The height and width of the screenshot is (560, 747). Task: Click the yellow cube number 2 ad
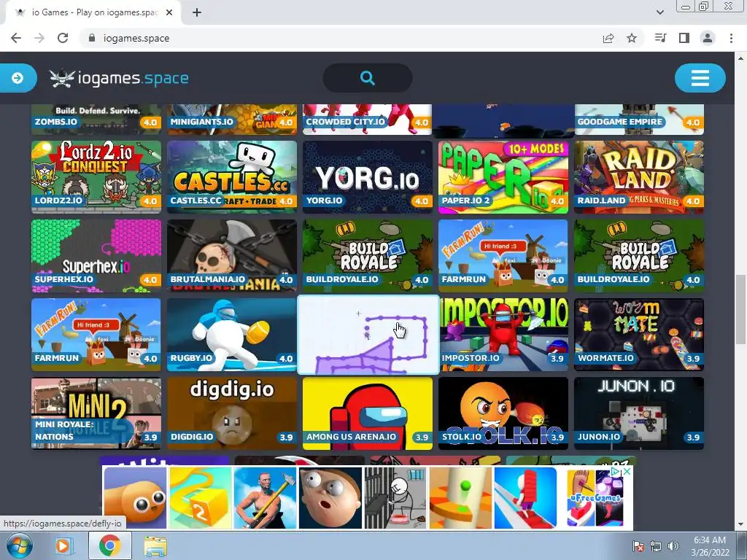[200, 497]
